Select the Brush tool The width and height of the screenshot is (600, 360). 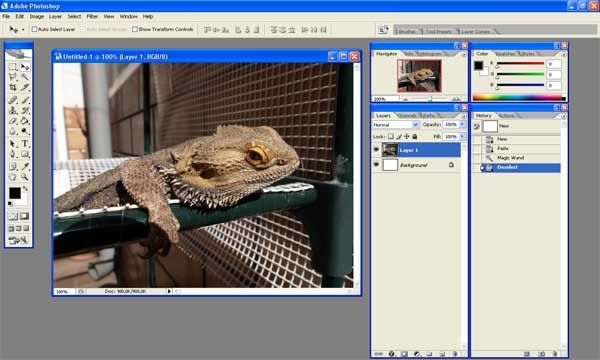(x=25, y=100)
